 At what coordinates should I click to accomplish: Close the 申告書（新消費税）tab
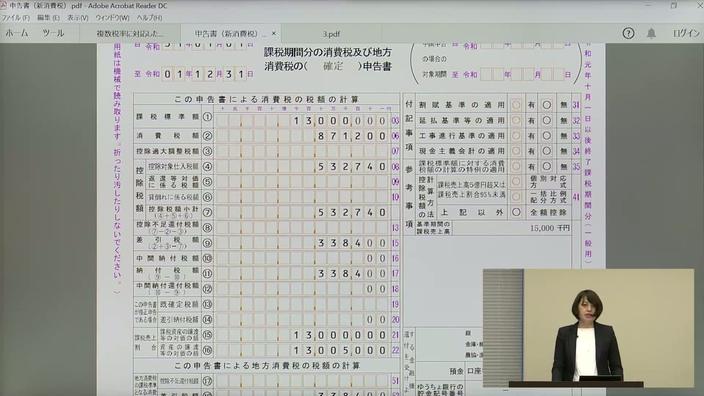pos(273,33)
